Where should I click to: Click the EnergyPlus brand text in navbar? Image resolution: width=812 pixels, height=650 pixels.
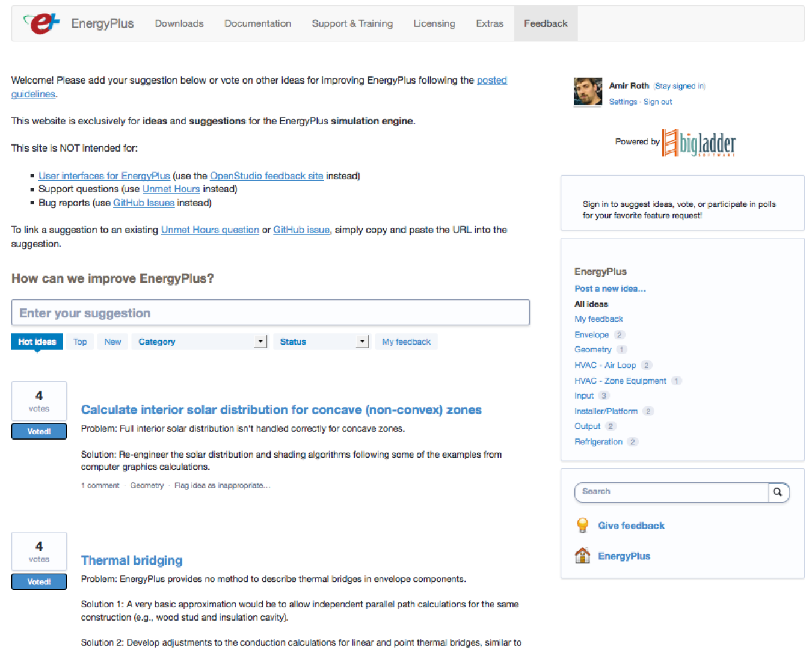pos(103,23)
